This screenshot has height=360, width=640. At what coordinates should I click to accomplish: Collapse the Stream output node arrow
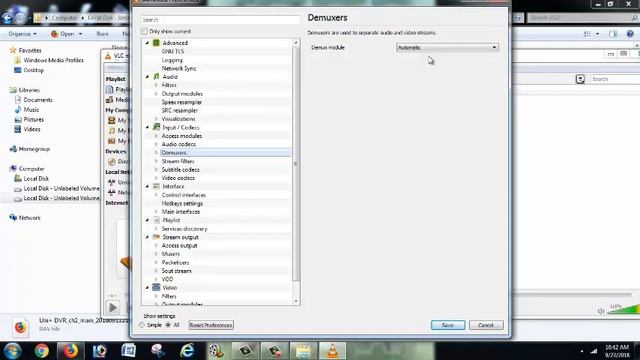(147, 237)
